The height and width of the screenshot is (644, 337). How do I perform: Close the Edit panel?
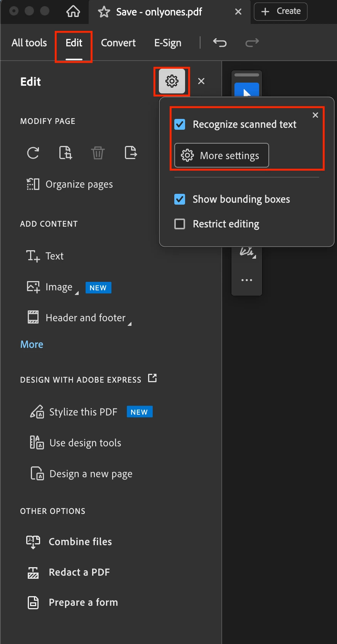click(x=201, y=81)
